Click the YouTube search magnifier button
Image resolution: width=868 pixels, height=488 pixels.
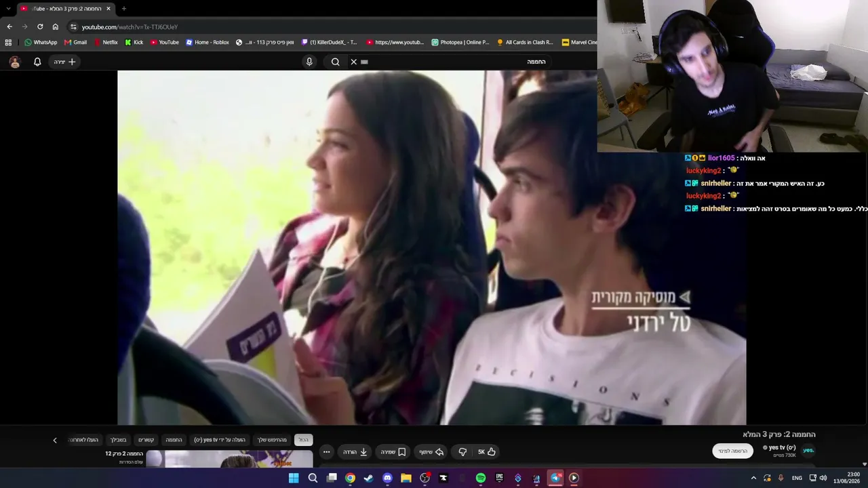pyautogui.click(x=336, y=62)
